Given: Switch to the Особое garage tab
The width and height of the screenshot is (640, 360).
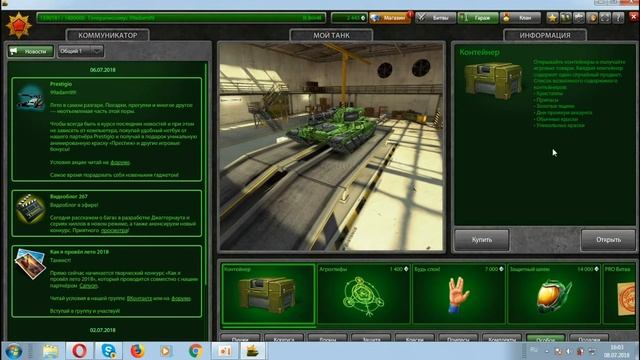Looking at the screenshot, I should tap(545, 338).
